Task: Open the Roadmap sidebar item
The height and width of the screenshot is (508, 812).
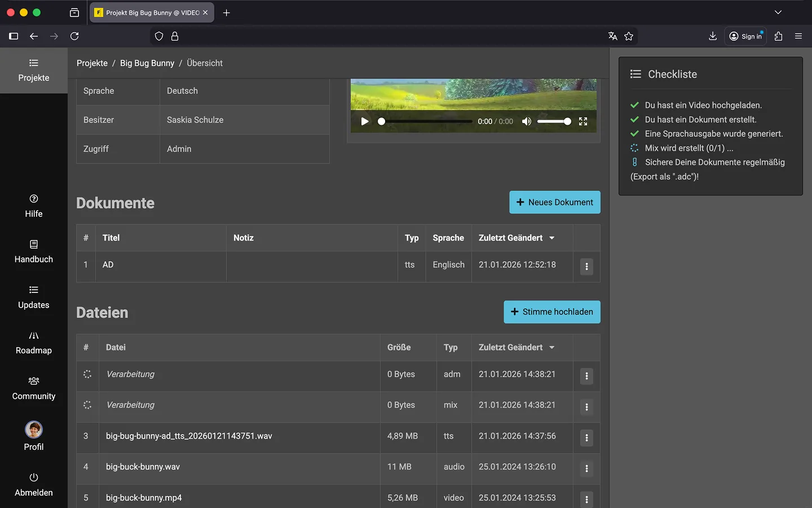Action: click(x=34, y=343)
